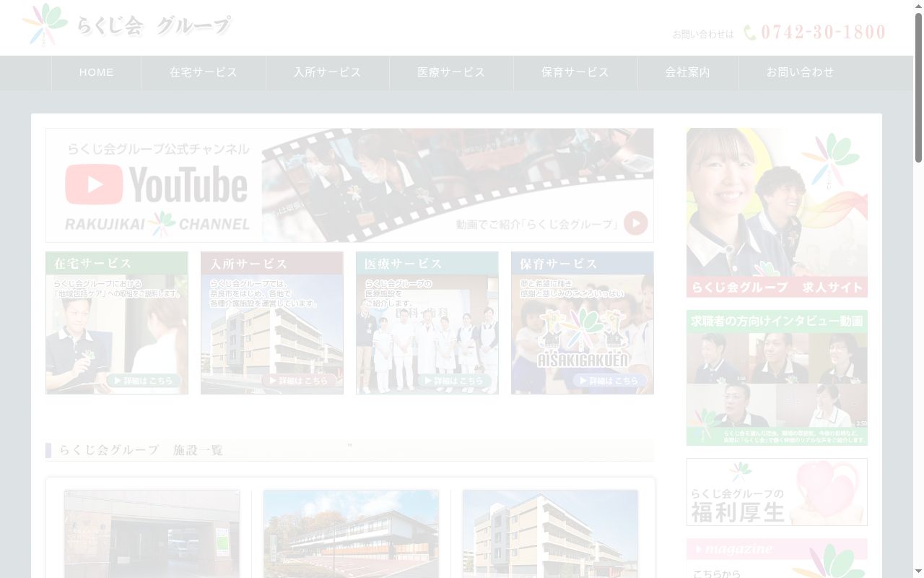Open the magazine sidebar banner

pyautogui.click(x=777, y=558)
